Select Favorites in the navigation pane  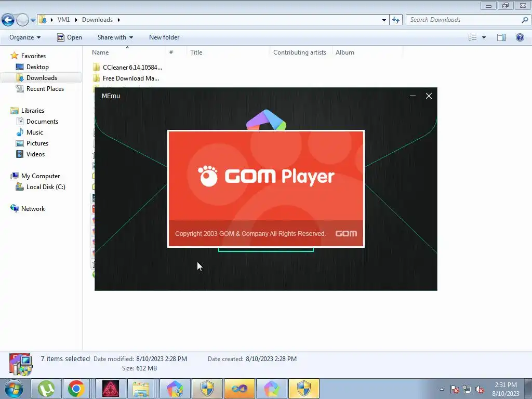(33, 56)
